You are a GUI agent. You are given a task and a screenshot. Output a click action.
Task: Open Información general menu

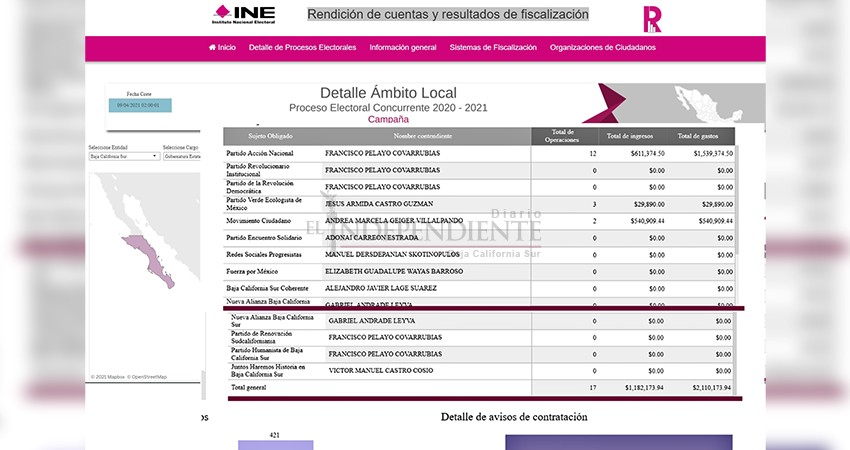(403, 48)
